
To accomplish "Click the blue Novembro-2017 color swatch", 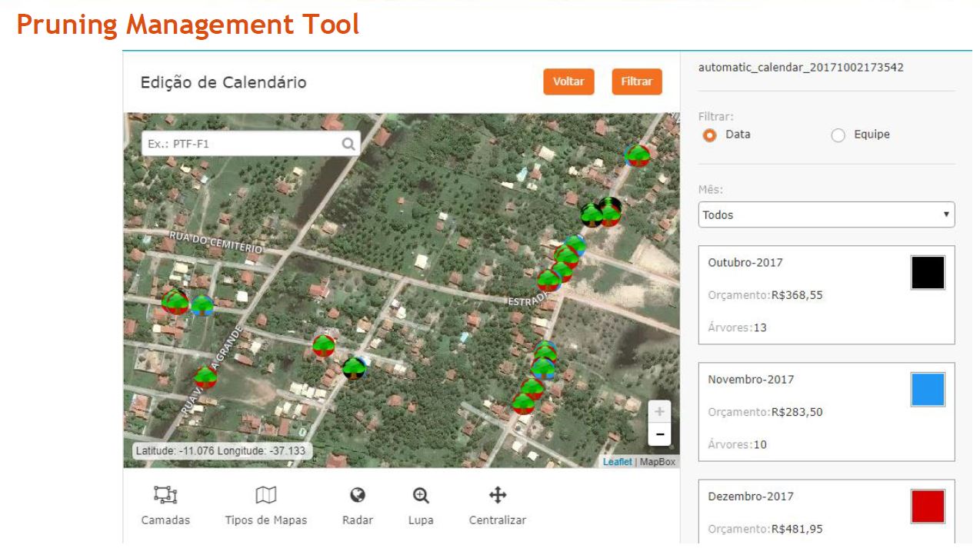I will [x=928, y=389].
